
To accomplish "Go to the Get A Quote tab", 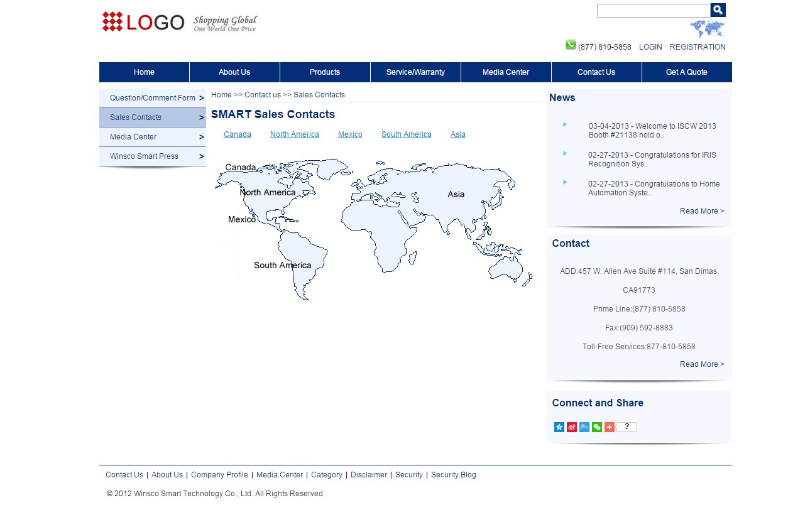I will pyautogui.click(x=686, y=72).
